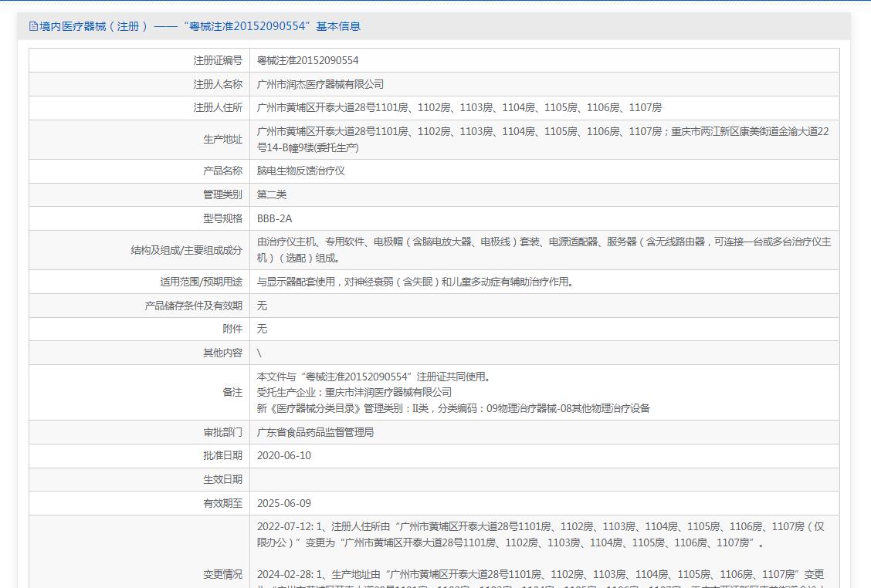Image resolution: width=871 pixels, height=588 pixels.
Task: Select the number in the 注册证编号 row
Action: (x=307, y=60)
